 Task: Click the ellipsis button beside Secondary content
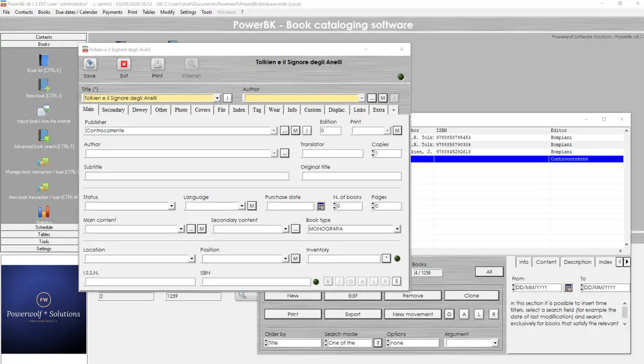[296, 229]
